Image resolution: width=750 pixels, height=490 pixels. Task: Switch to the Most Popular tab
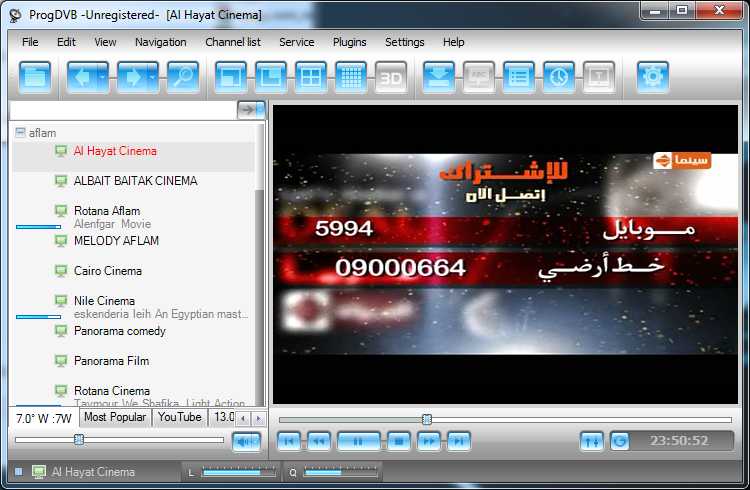[115, 417]
